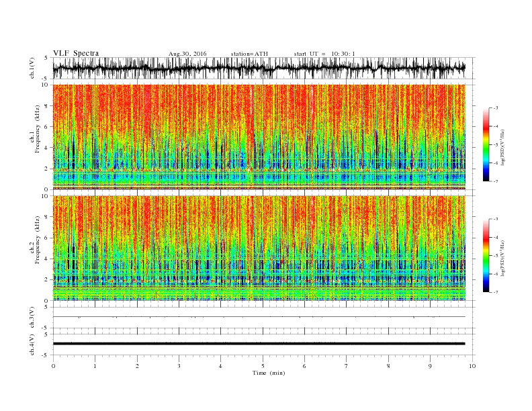
Task: Click the "ch.3(V)" axis label
Action: [x=32, y=318]
